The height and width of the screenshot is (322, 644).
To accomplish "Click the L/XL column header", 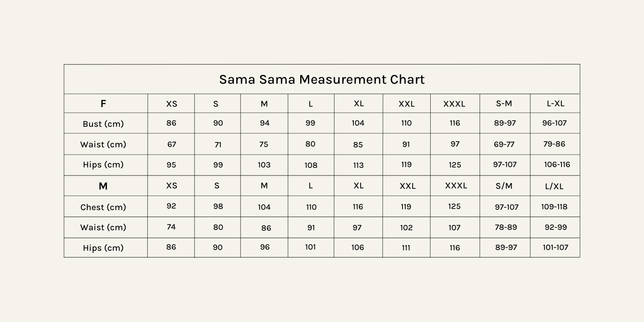I will click(x=554, y=186).
